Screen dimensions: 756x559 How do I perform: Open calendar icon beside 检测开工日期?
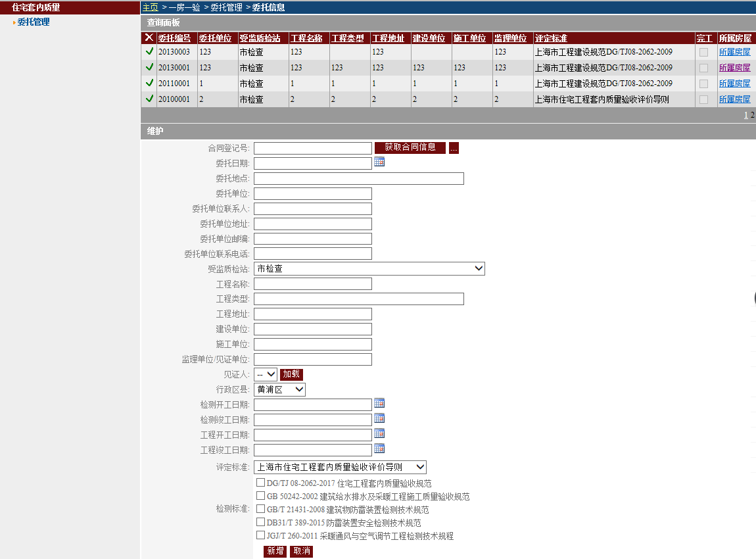379,403
